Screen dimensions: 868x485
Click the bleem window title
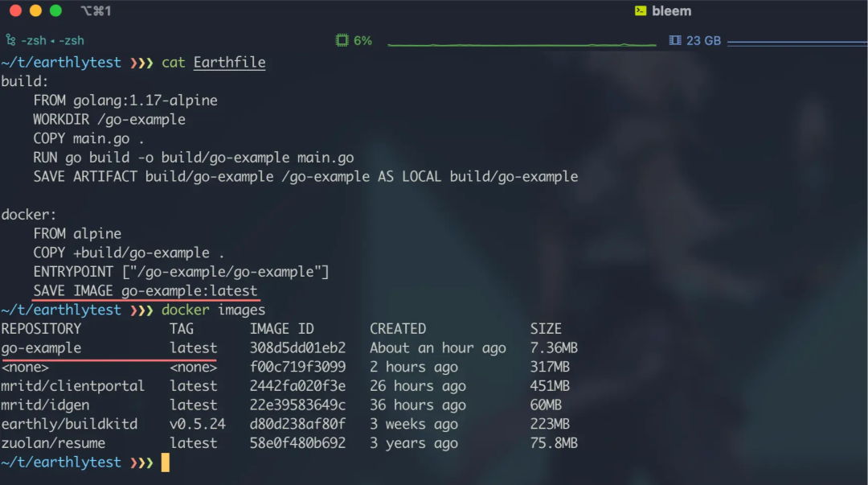671,11
